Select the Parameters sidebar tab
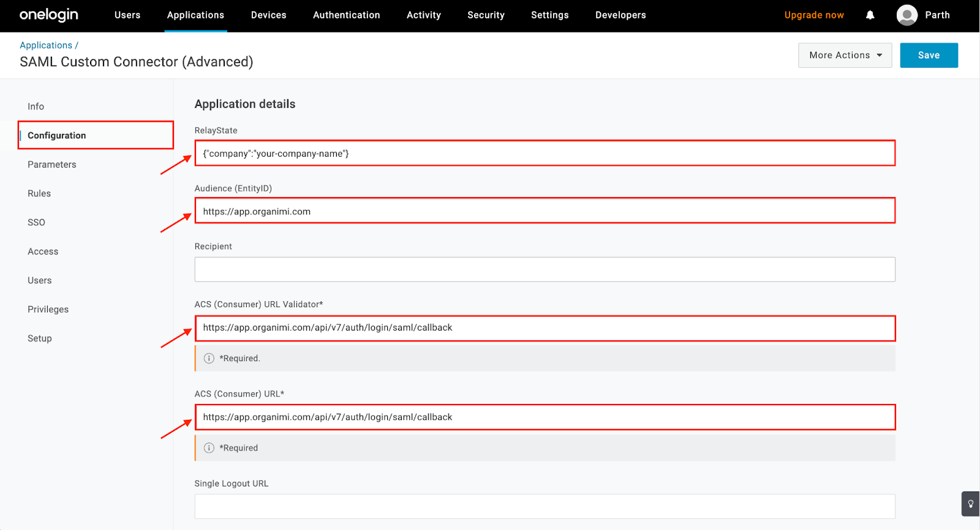 52,165
